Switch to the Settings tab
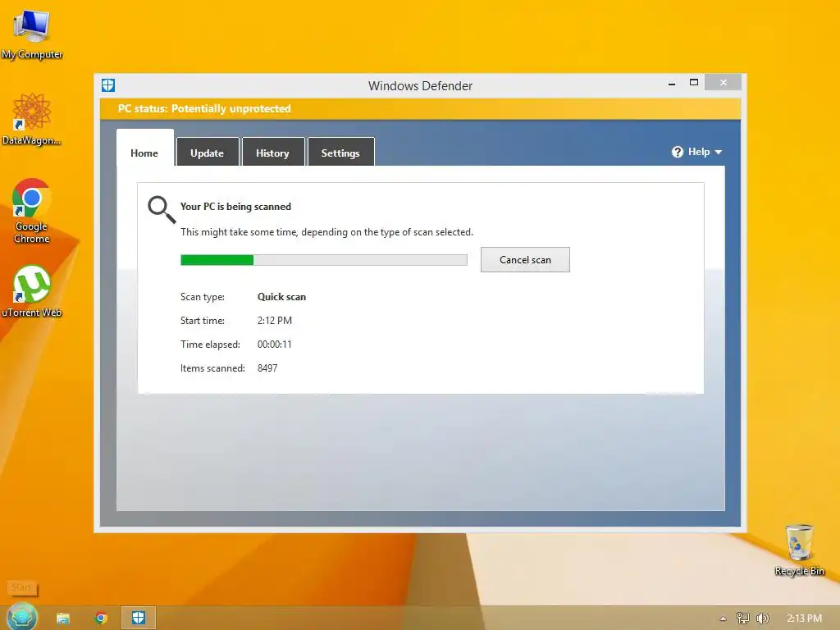Image resolution: width=840 pixels, height=630 pixels. [340, 153]
